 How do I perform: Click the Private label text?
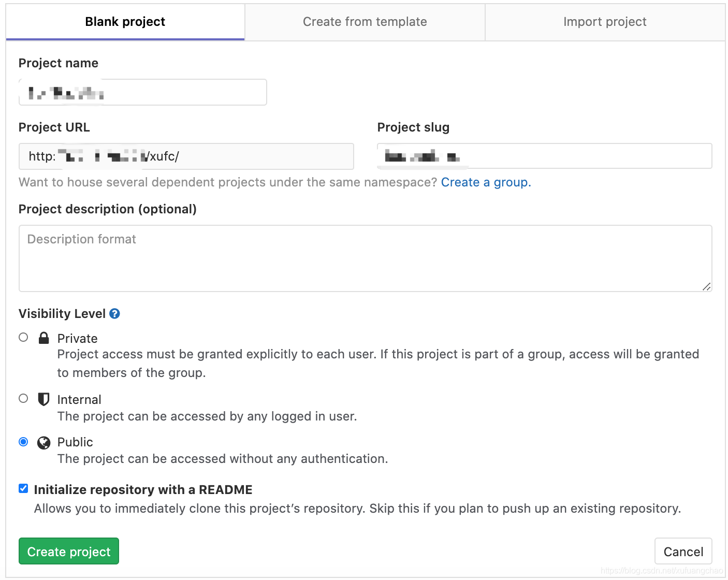(x=78, y=339)
